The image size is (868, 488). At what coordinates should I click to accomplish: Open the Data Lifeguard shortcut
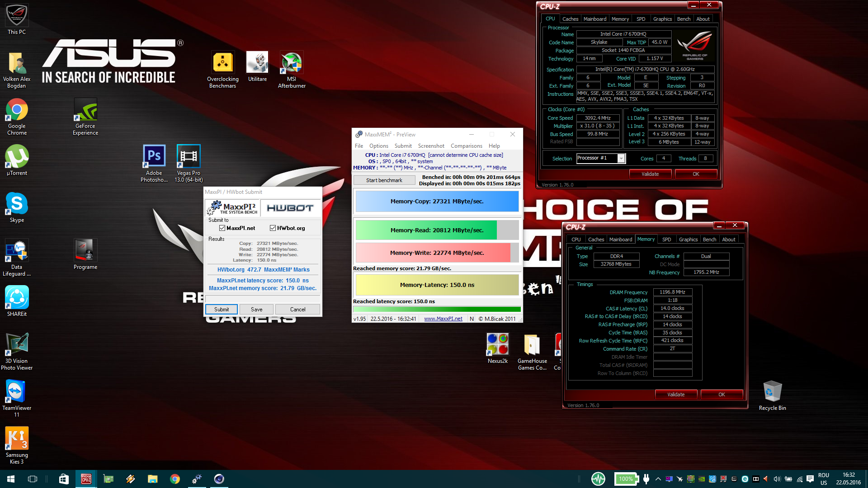point(17,258)
